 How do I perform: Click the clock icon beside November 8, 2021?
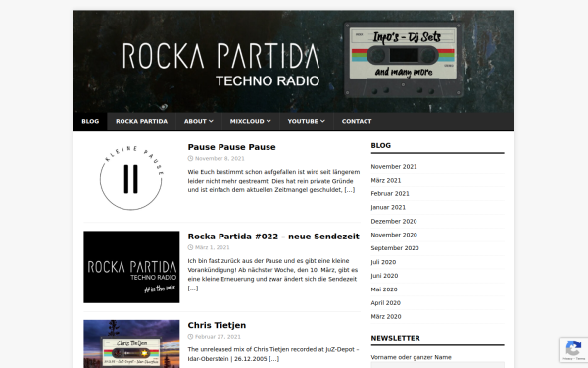pos(190,158)
